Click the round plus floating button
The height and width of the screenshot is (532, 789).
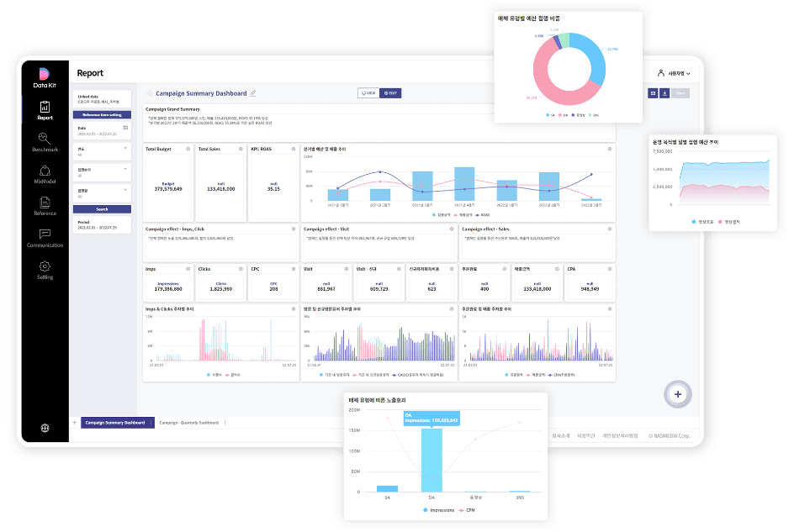click(x=678, y=393)
